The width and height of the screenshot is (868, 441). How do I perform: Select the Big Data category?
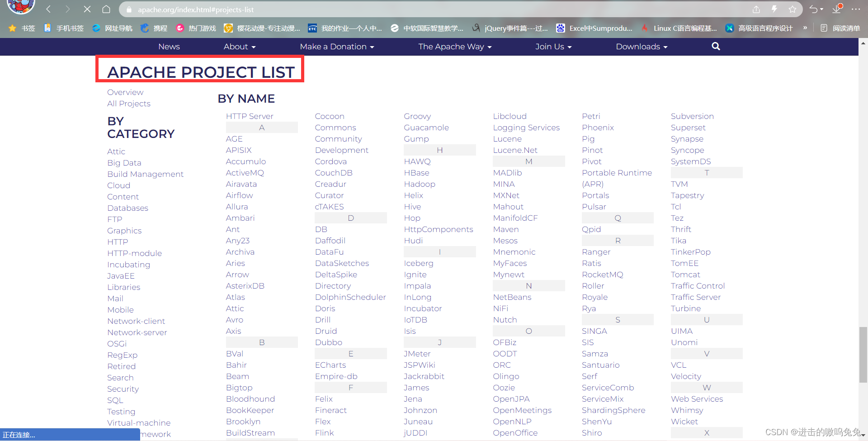coord(124,163)
